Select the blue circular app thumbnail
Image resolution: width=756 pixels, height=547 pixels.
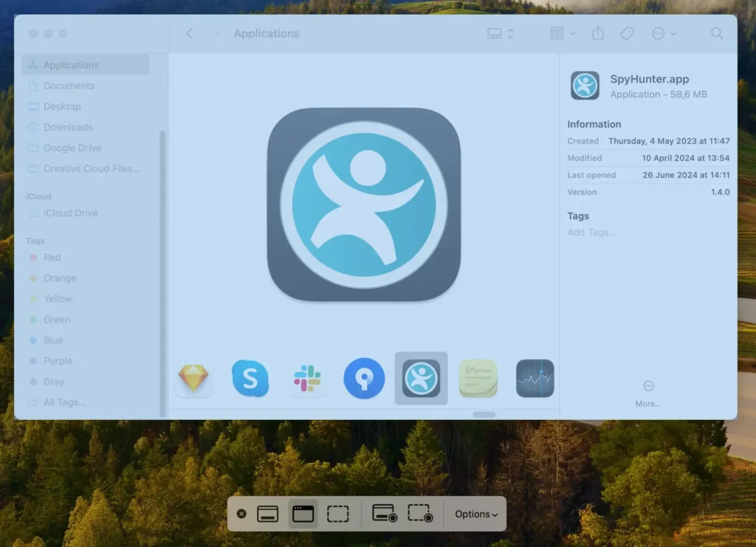(x=364, y=378)
